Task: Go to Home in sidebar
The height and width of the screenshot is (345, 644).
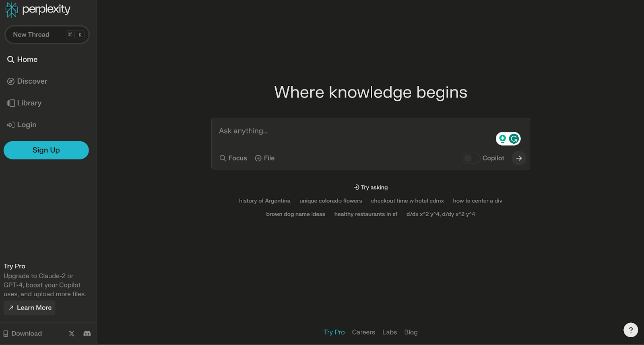Action: (x=23, y=60)
